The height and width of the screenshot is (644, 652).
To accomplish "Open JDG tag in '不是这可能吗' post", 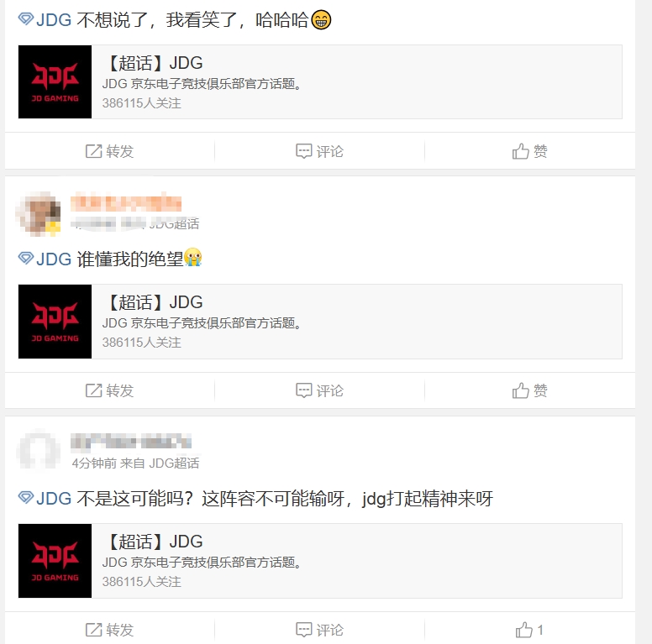I will pos(45,498).
